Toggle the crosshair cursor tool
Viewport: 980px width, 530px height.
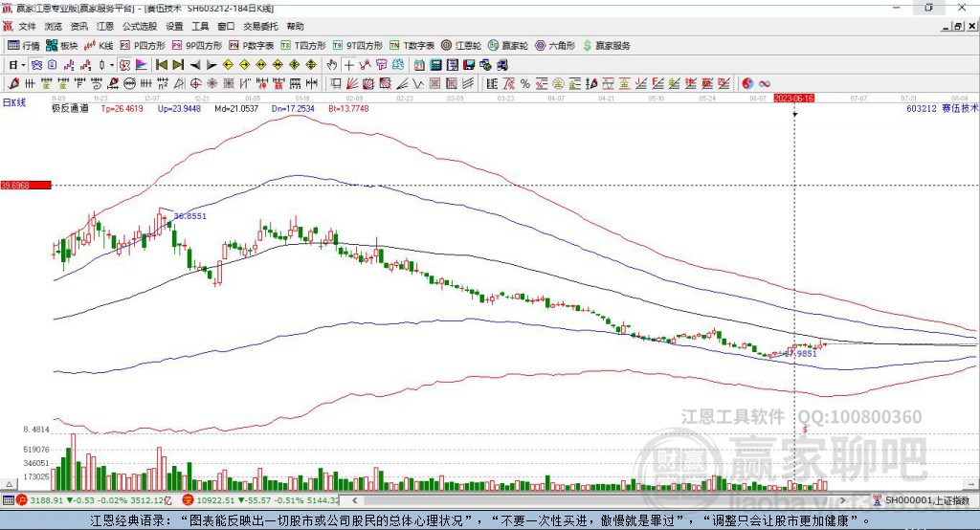click(348, 65)
